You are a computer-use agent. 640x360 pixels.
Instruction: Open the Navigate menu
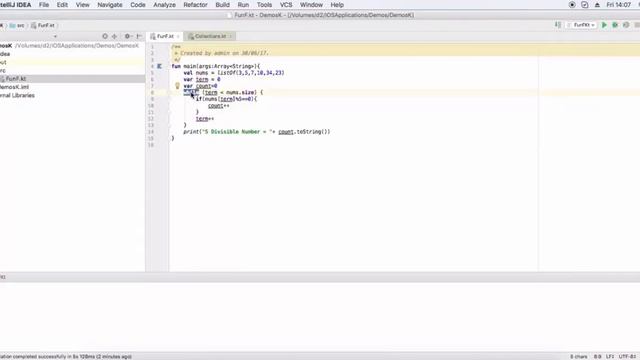[110, 5]
